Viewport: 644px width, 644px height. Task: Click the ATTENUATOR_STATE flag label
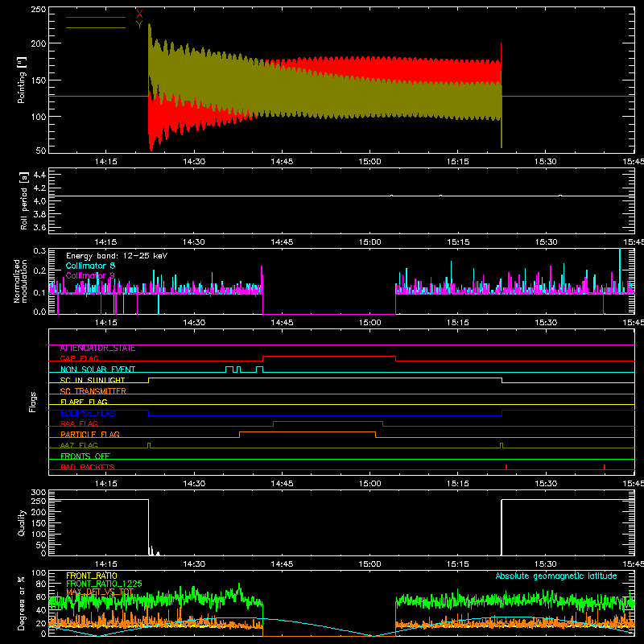97,349
